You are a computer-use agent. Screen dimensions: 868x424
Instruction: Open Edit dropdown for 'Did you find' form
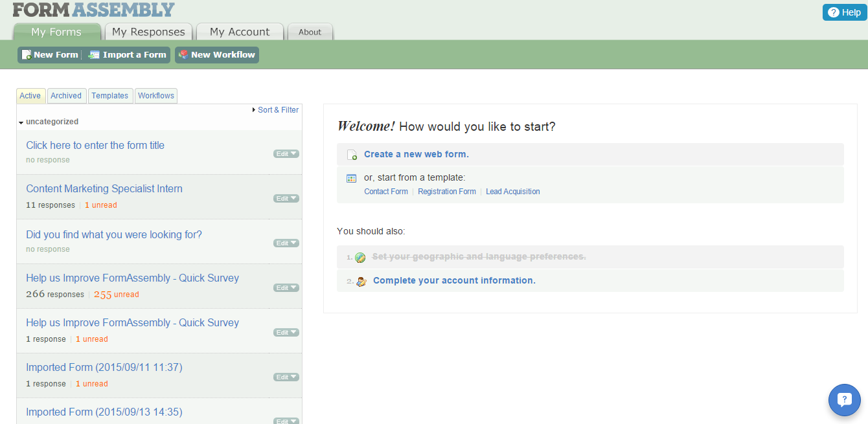point(286,243)
